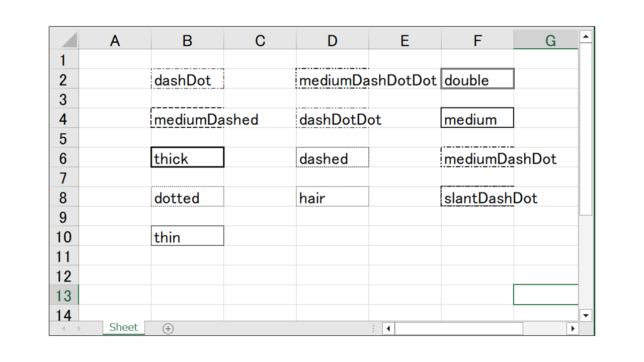This screenshot has height=362, width=644.
Task: Select column B header
Action: click(x=188, y=40)
